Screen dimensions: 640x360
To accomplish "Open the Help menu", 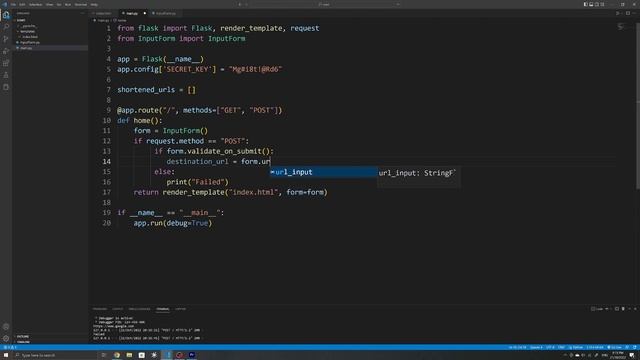I will pos(94,4).
